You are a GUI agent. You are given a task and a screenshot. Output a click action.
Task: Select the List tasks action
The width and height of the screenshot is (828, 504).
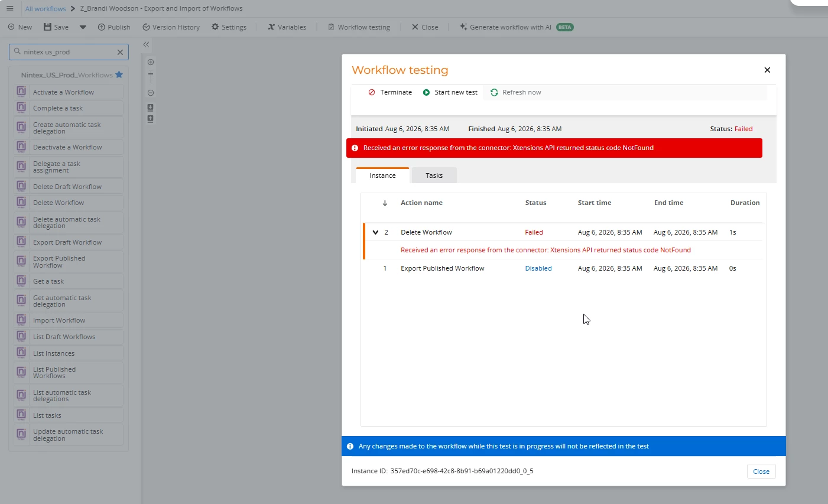point(69,415)
